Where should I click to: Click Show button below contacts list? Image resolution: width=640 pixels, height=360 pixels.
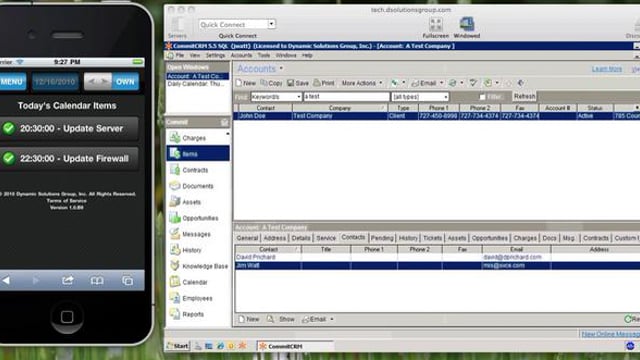click(x=281, y=319)
